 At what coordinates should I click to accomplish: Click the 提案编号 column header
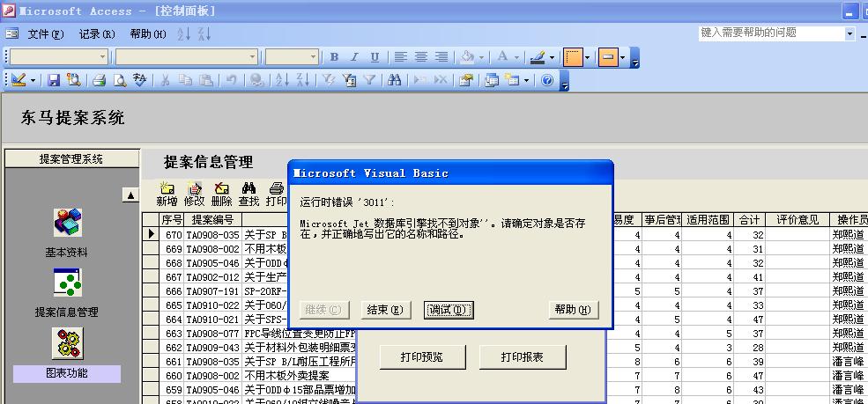click(212, 220)
